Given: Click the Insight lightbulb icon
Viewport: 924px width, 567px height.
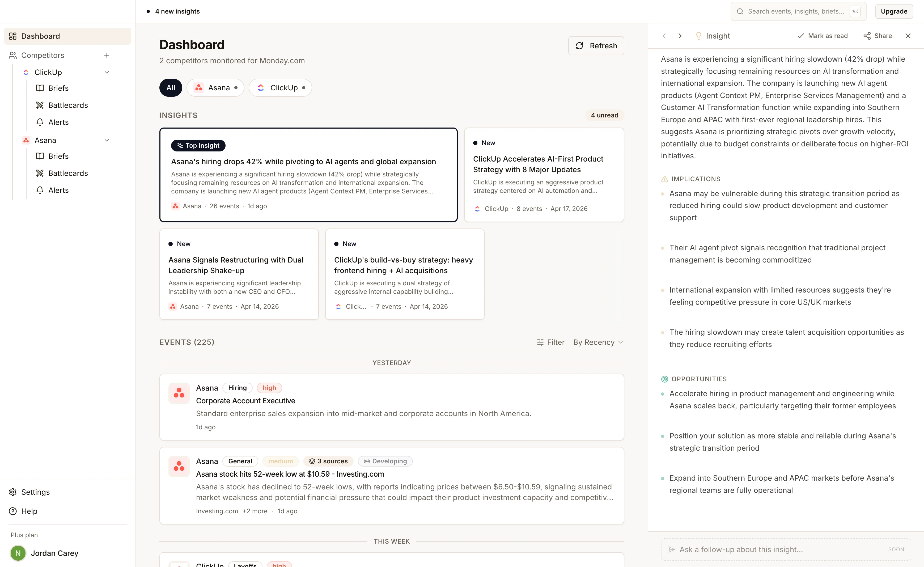Looking at the screenshot, I should coord(699,36).
